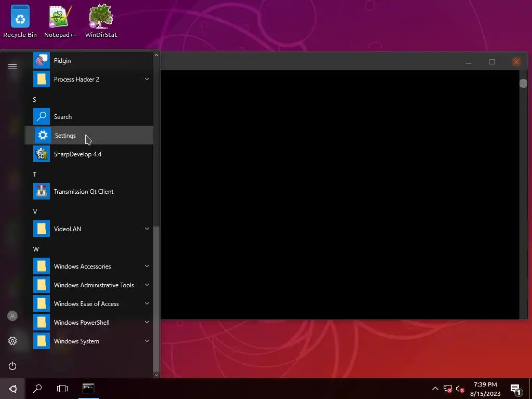
Task: Open Settings from the Start sidebar gear
Action: point(12,341)
